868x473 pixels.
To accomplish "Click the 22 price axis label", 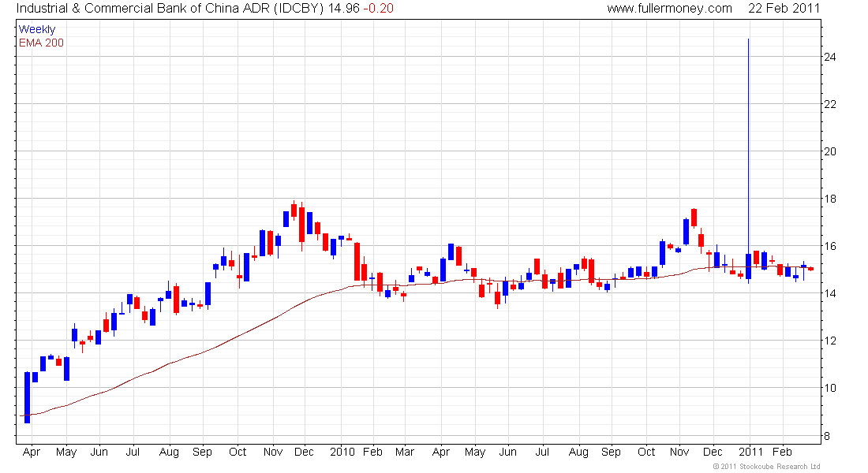I will [x=830, y=104].
